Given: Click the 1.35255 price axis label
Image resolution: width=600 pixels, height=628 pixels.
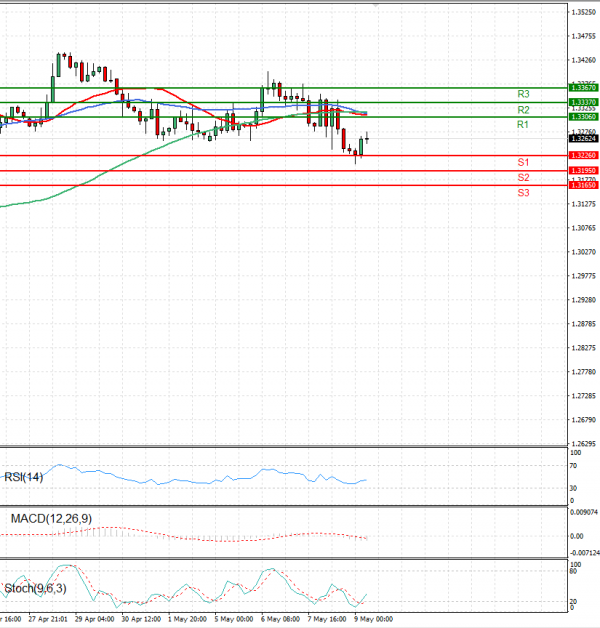Looking at the screenshot, I should [x=583, y=12].
